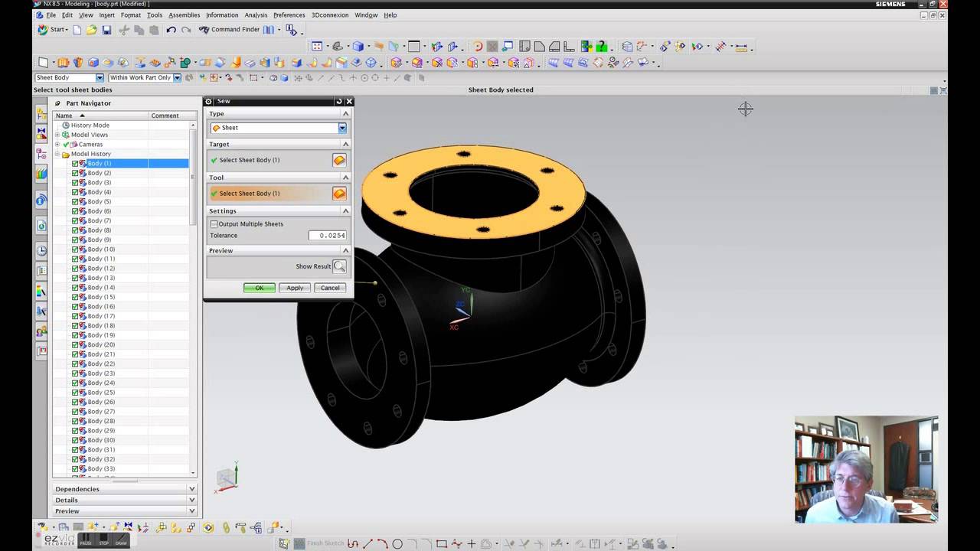This screenshot has width=980, height=551.
Task: Click the Fit view icon
Action: pos(317,47)
